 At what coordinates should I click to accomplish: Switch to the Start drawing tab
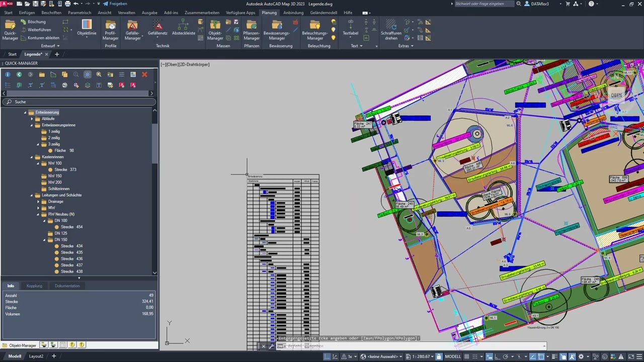12,54
